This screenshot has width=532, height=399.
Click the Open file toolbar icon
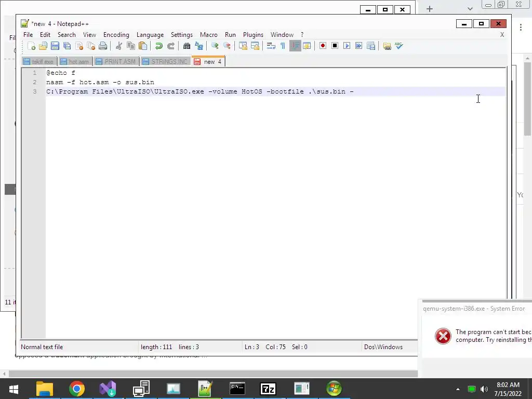point(43,46)
